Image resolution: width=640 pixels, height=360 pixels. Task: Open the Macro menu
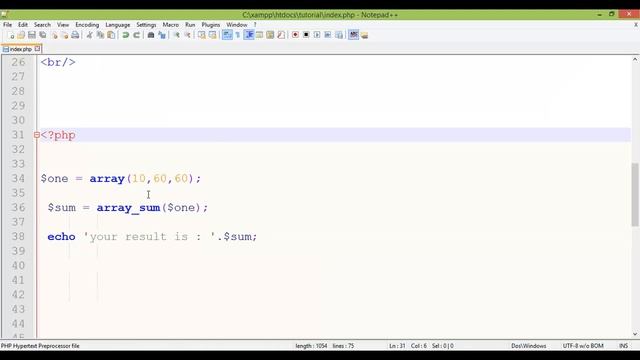point(171,25)
